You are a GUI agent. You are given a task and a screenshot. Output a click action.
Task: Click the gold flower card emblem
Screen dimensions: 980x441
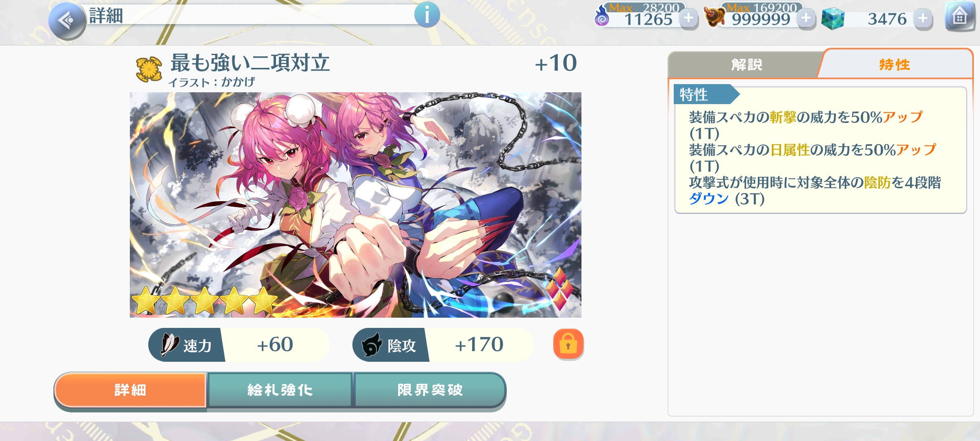pos(149,69)
